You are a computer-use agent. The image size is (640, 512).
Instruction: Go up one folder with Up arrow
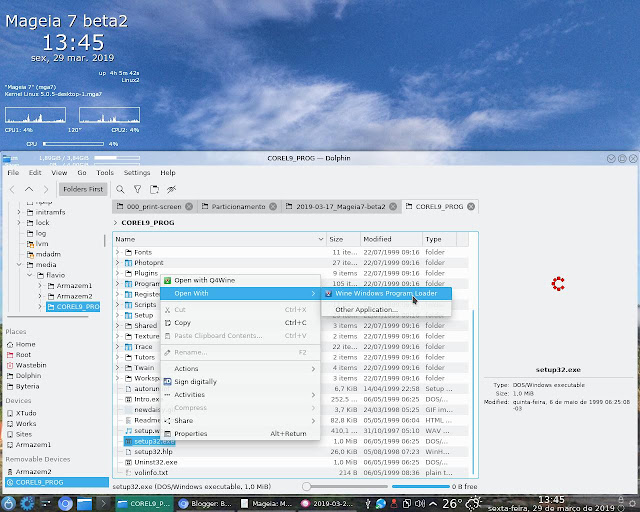pyautogui.click(x=29, y=189)
